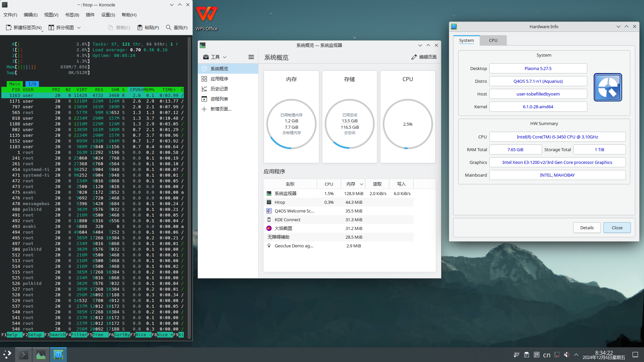
Task: Click the CPU usage gauge
Action: (x=408, y=124)
